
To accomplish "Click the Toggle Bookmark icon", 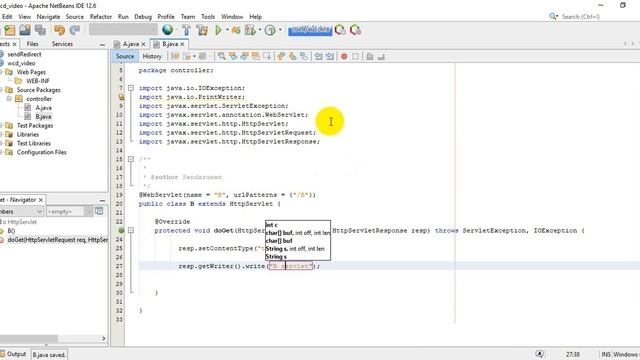I will click(304, 56).
